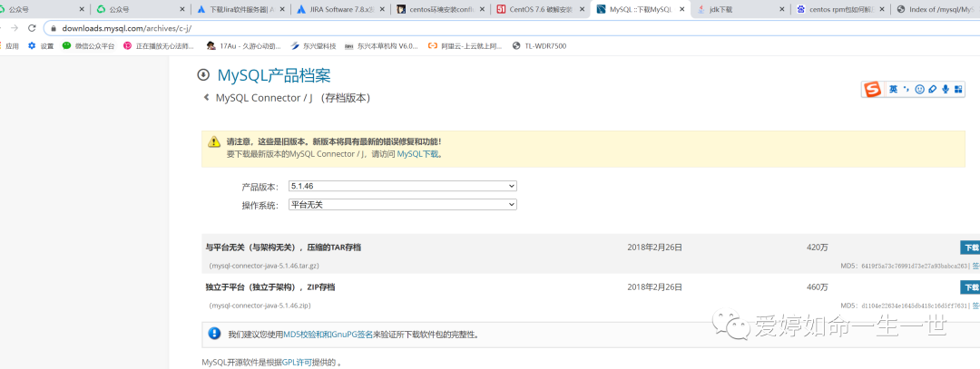Screen dimensions: 980x369
Task: Click the padlock icon in address bar
Action: [x=54, y=29]
